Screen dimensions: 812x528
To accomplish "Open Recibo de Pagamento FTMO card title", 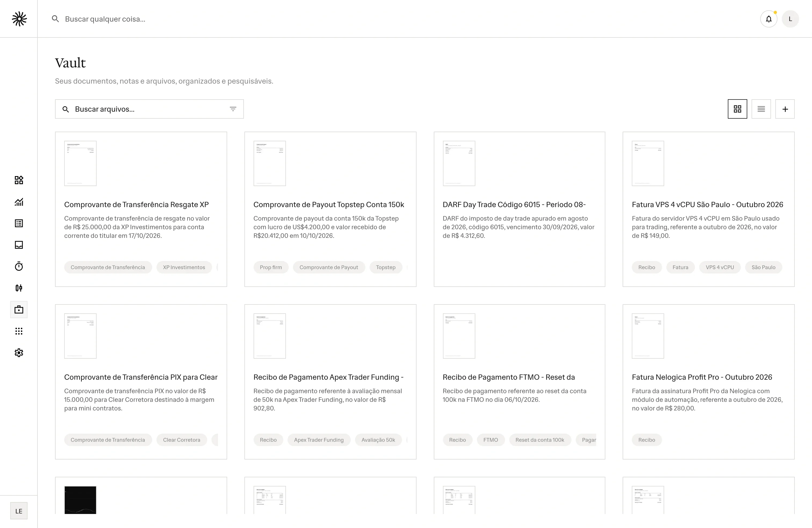I will tap(509, 377).
